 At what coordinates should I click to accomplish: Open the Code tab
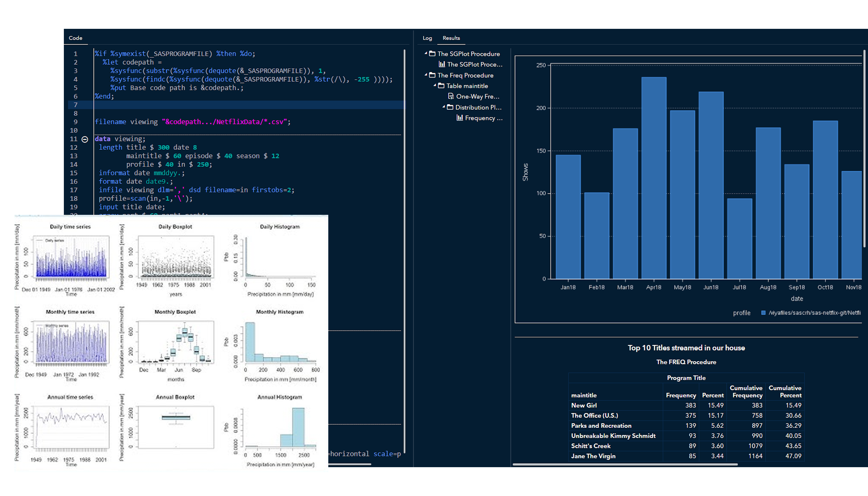75,38
